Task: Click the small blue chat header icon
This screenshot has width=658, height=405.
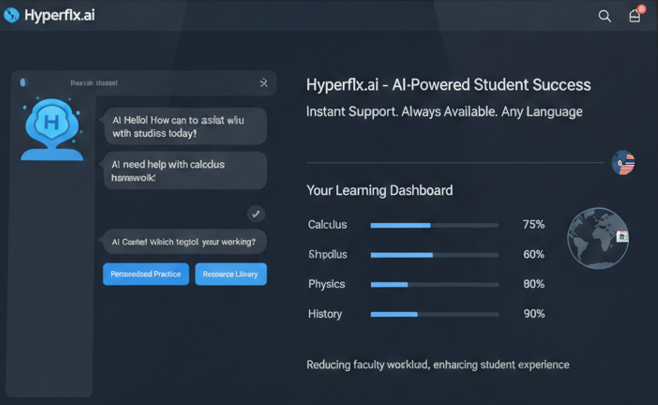Action: (x=23, y=82)
